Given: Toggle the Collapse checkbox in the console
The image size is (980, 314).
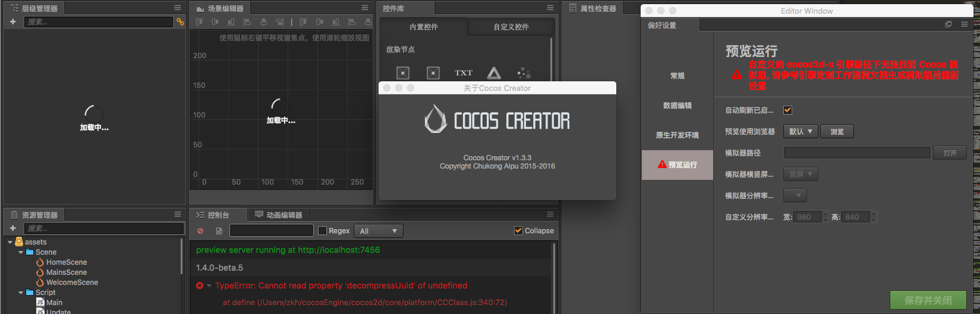Looking at the screenshot, I should pyautogui.click(x=518, y=230).
